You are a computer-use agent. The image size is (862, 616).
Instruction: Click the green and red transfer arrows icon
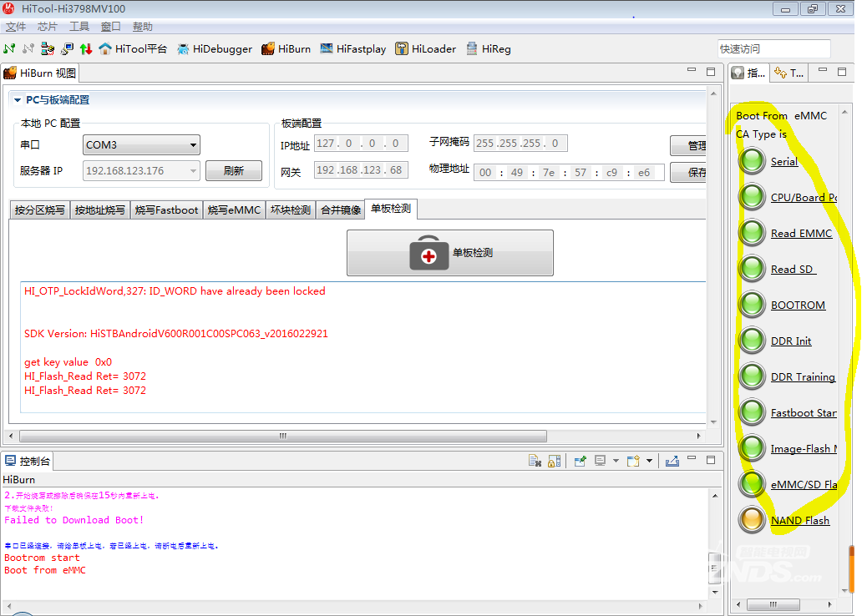point(86,49)
